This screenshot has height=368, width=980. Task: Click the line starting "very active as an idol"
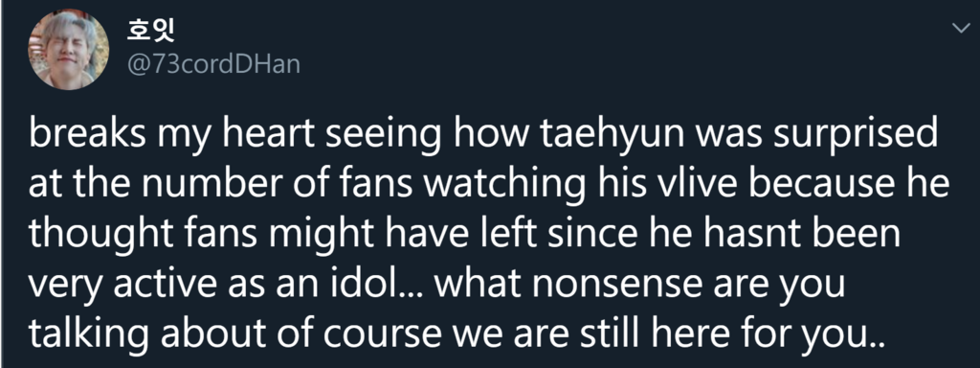(x=435, y=285)
